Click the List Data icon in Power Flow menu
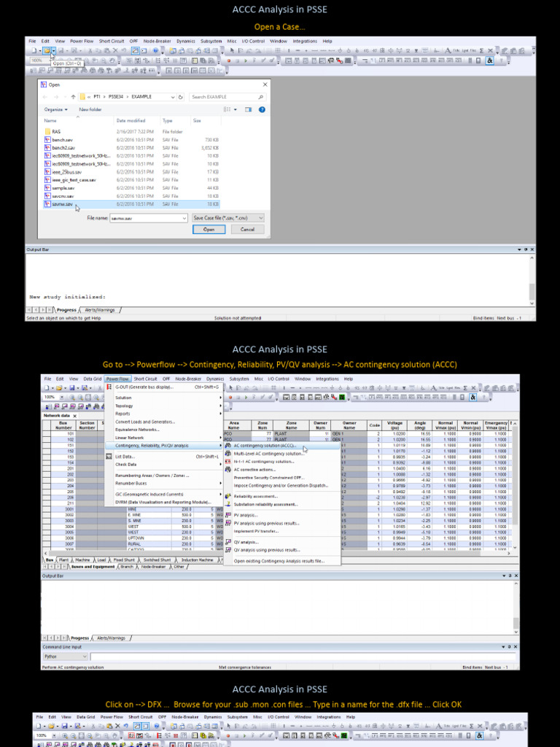 pyautogui.click(x=109, y=457)
